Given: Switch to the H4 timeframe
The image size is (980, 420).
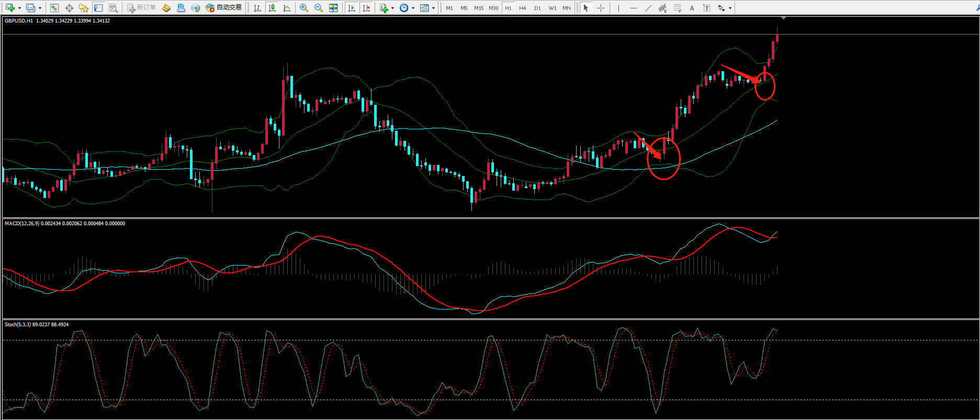Looking at the screenshot, I should coord(522,8).
